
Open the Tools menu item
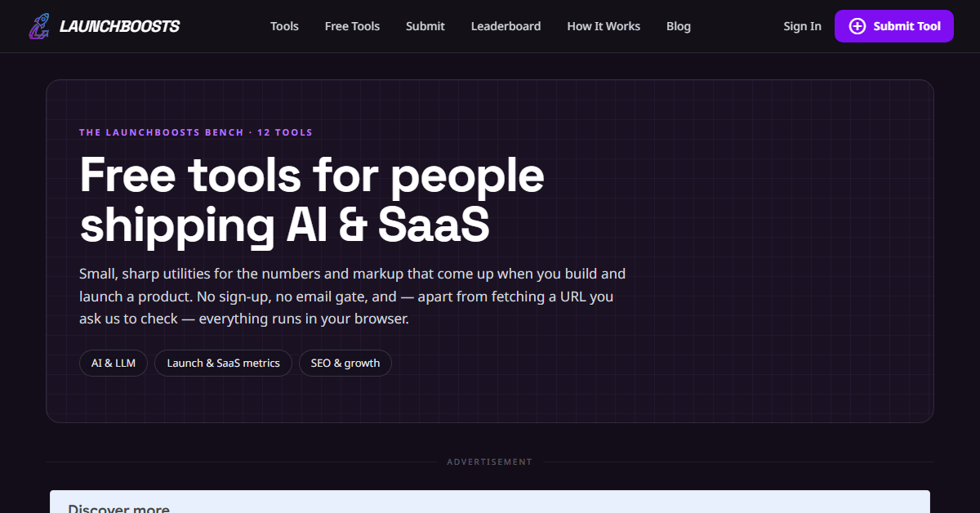click(284, 26)
